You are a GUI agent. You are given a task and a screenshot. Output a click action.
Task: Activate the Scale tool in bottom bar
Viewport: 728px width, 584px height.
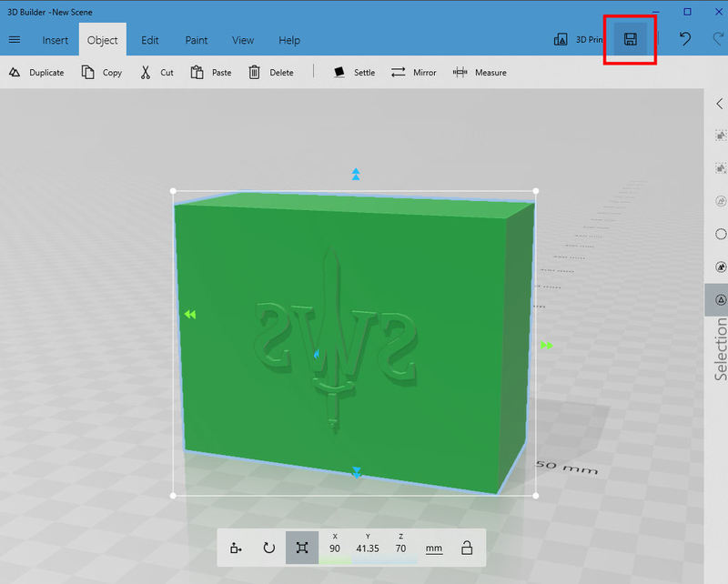[x=302, y=548]
